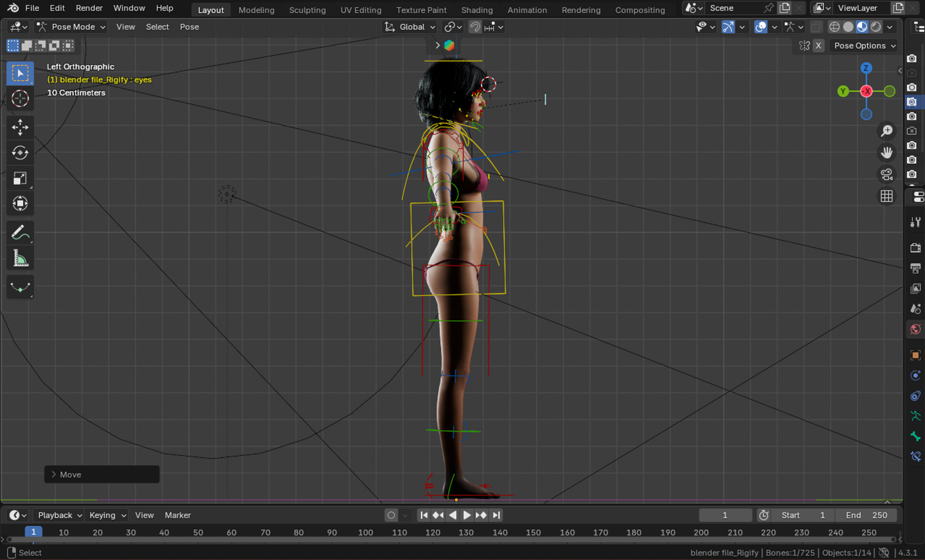The height and width of the screenshot is (560, 925).
Task: Toggle auto keying record button
Action: [x=391, y=515]
